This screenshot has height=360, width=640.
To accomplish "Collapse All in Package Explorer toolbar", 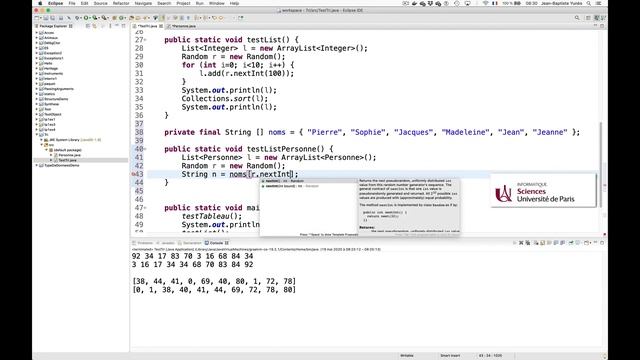I will click(88, 26).
